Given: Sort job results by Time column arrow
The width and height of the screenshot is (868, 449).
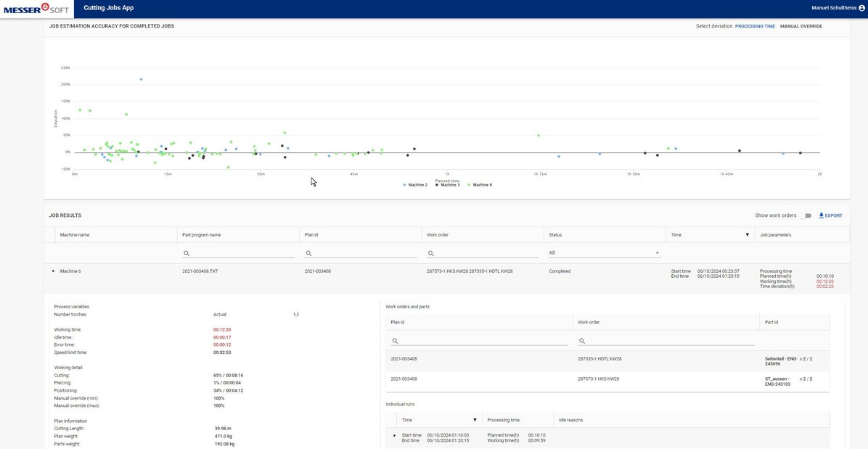Looking at the screenshot, I should click(x=748, y=235).
